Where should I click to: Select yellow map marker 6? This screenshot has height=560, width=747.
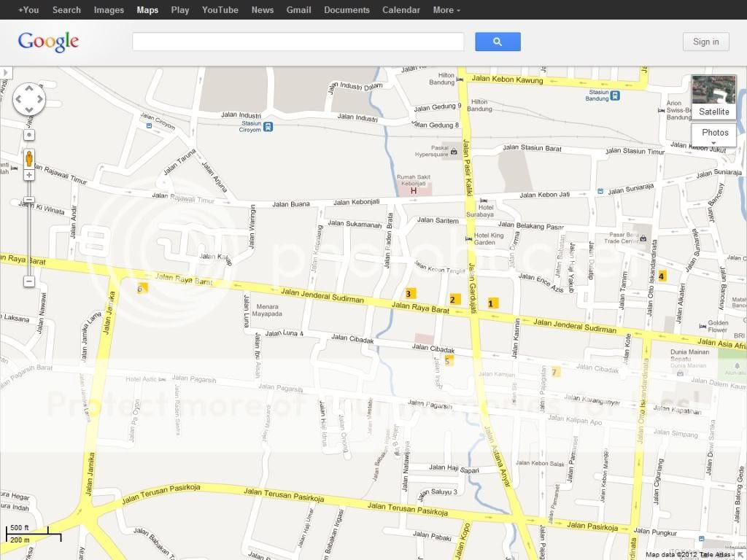click(x=142, y=289)
